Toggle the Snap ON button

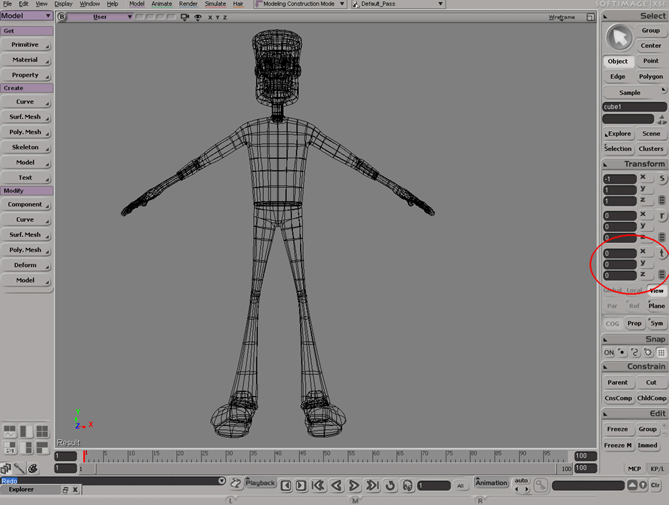click(609, 353)
